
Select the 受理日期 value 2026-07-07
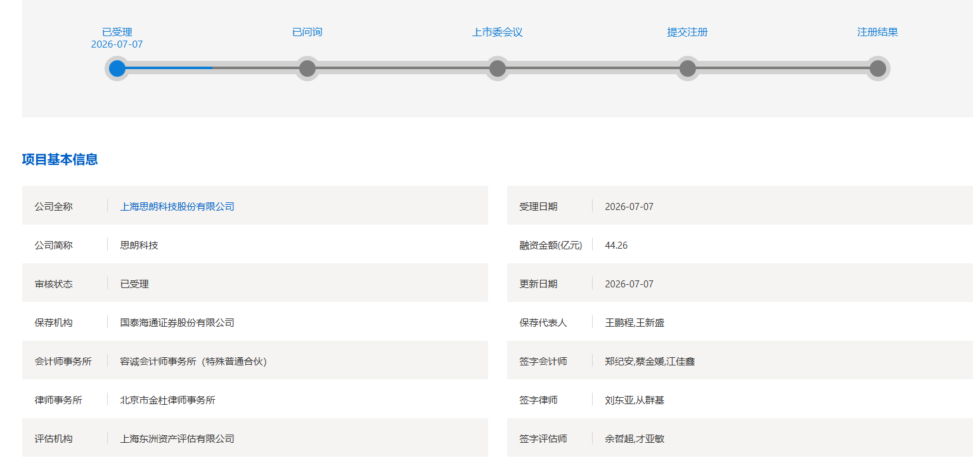tap(629, 207)
